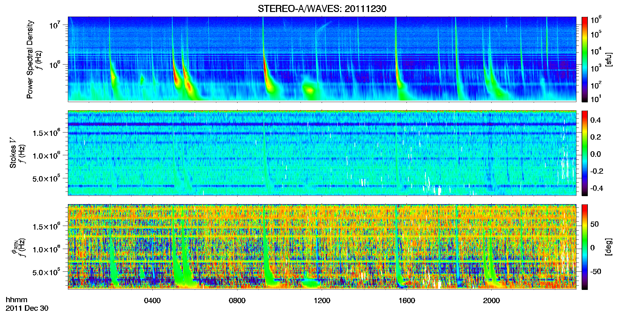The width and height of the screenshot is (644, 332).
Task: Click the "1200" time tick label
Action: [322, 301]
